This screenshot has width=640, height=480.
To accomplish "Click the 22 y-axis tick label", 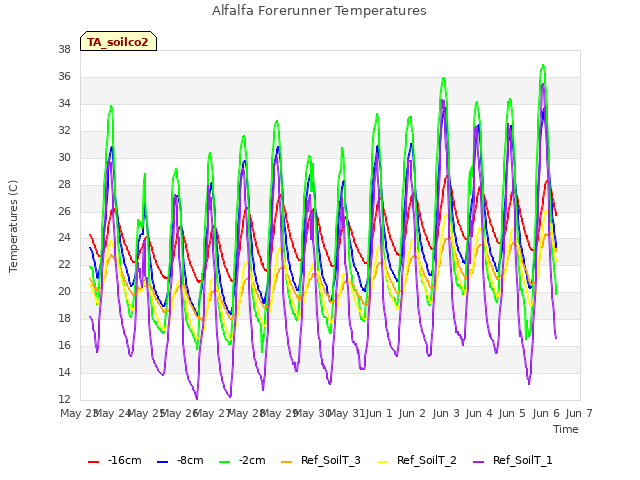I will coord(64,264).
